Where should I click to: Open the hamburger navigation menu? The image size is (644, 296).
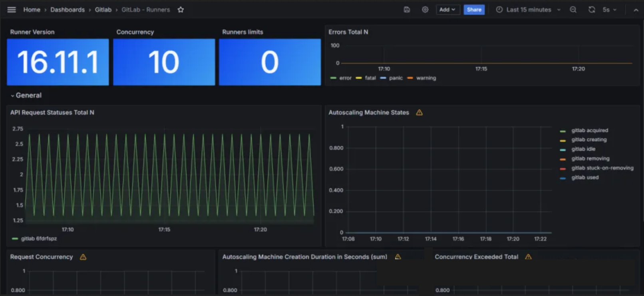pos(12,10)
